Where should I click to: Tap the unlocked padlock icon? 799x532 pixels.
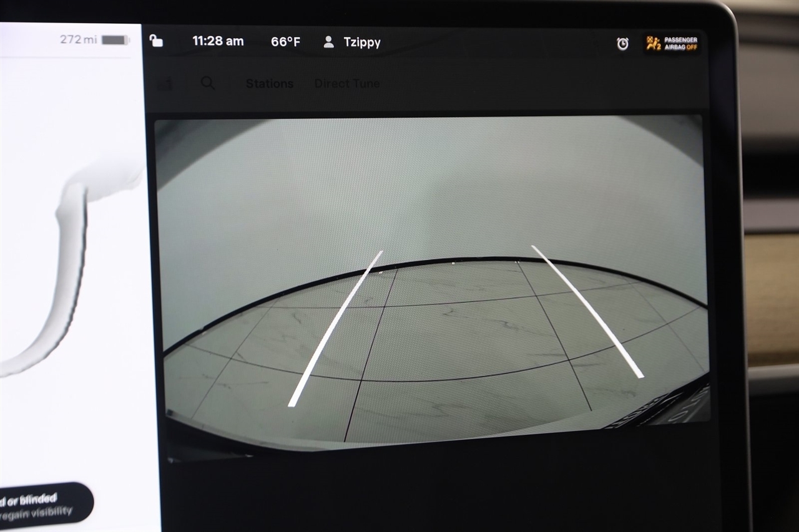pyautogui.click(x=157, y=41)
